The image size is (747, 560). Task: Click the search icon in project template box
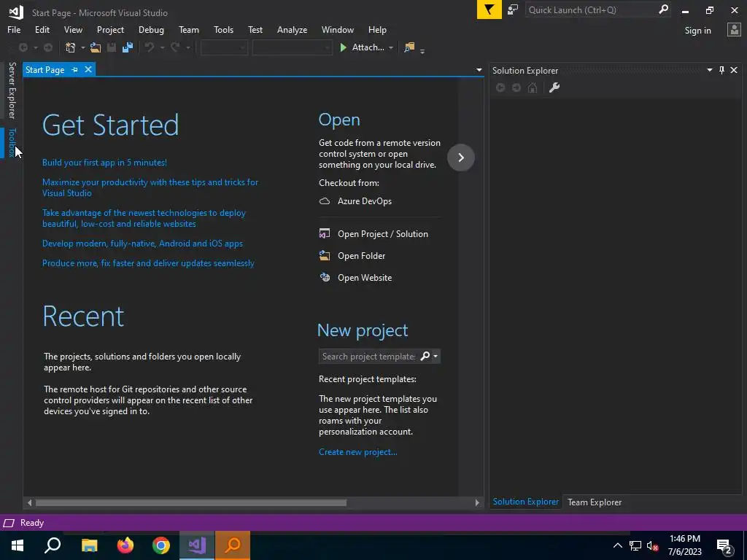point(425,356)
